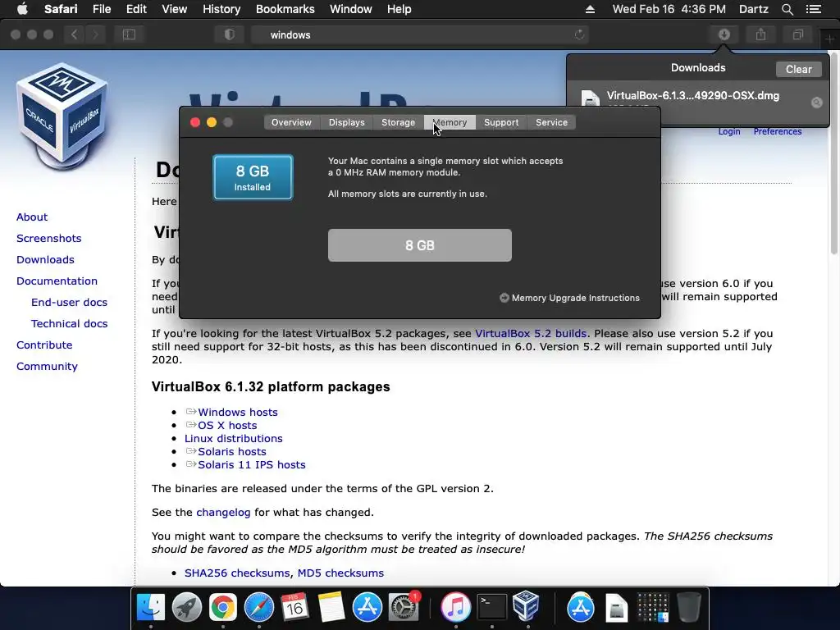Toggle Safari downloads button in toolbar

click(724, 34)
